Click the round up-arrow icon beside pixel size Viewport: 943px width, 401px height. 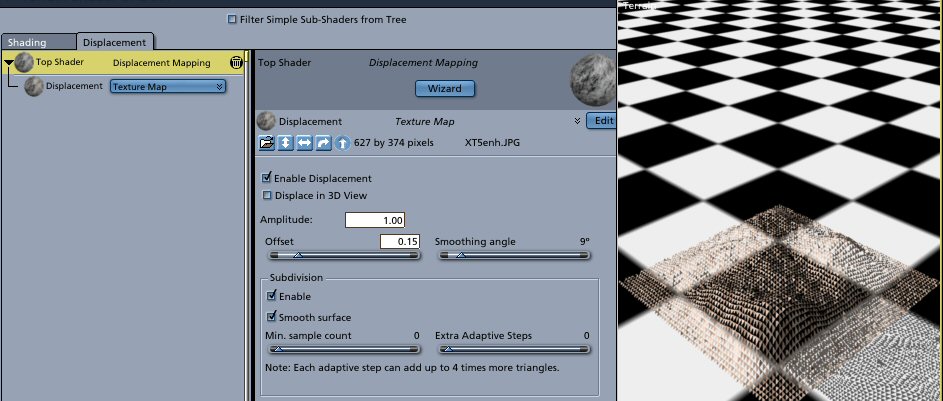342,143
